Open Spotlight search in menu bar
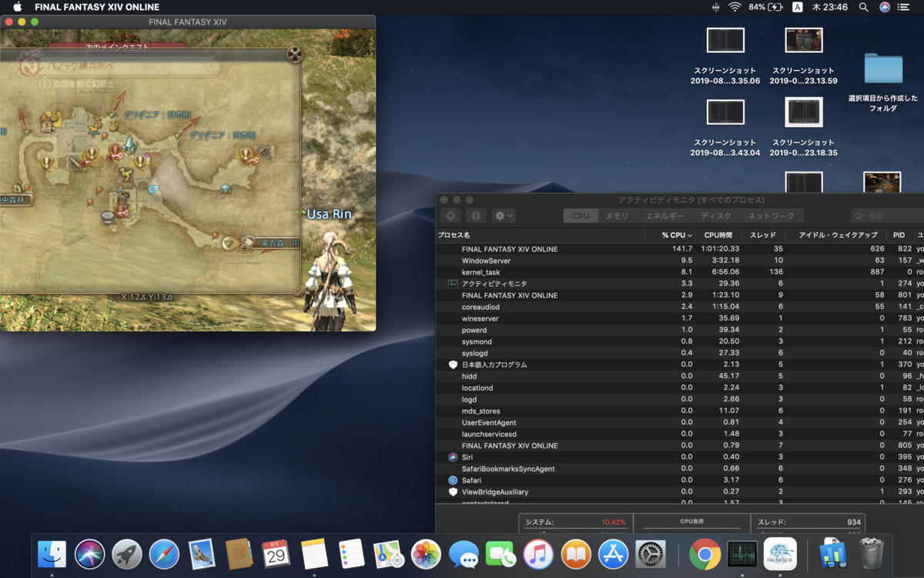The width and height of the screenshot is (924, 578). 863,7
